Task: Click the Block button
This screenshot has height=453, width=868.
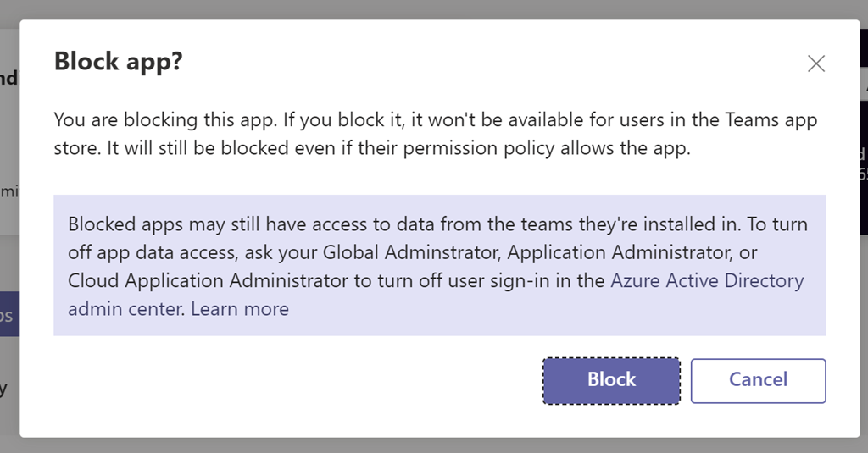Action: coord(611,380)
